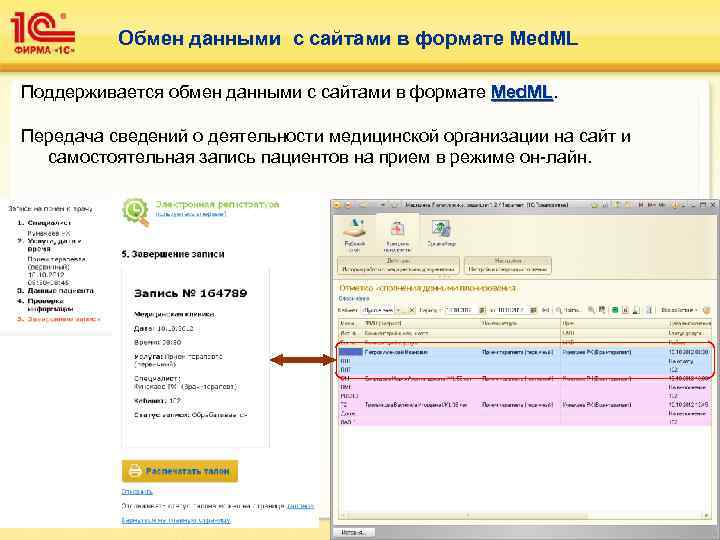Click the period start date field

pos(460,310)
